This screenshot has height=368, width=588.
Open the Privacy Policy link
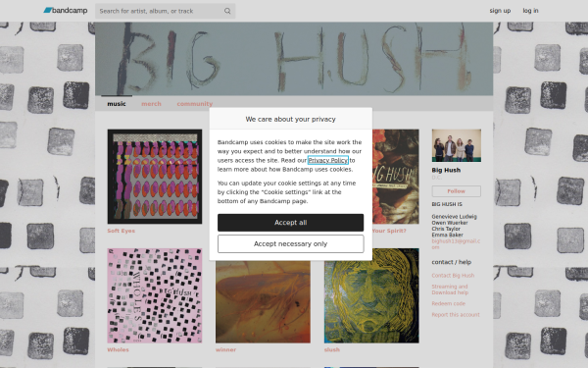[x=327, y=160]
